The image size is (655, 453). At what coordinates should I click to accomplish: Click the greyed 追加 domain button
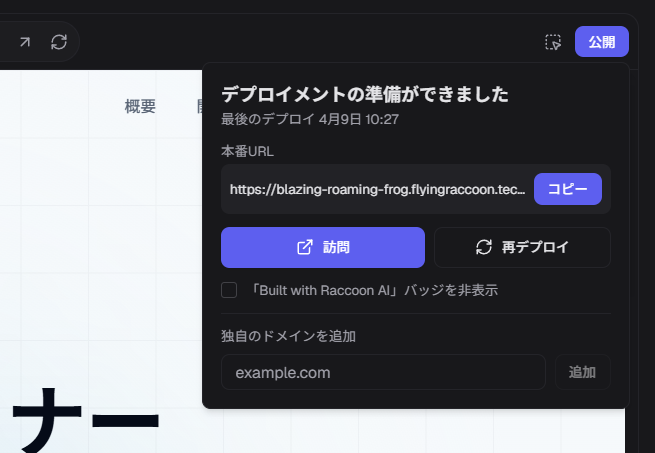pos(582,372)
